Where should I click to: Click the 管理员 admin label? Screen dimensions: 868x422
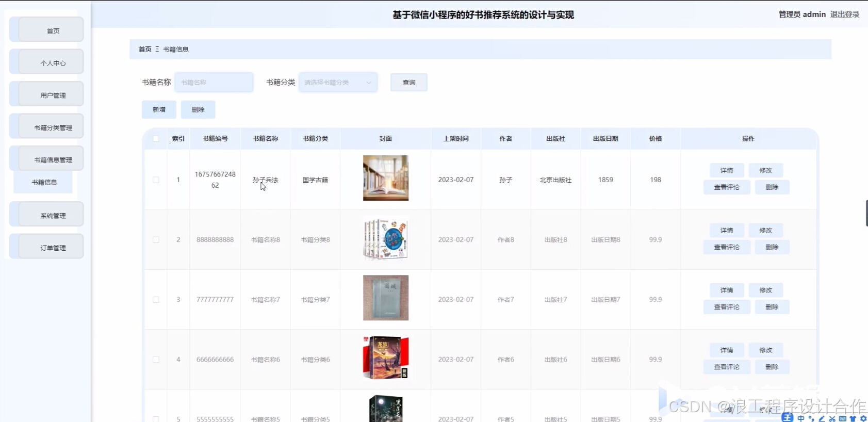coord(802,14)
